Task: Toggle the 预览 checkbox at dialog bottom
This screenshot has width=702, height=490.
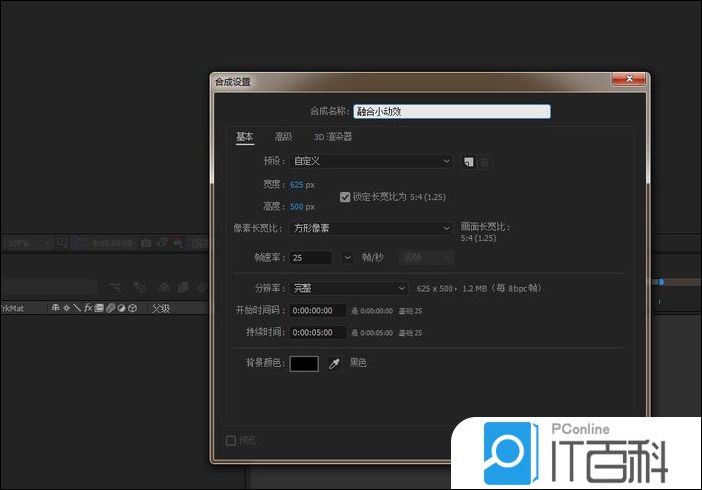Action: pyautogui.click(x=231, y=441)
